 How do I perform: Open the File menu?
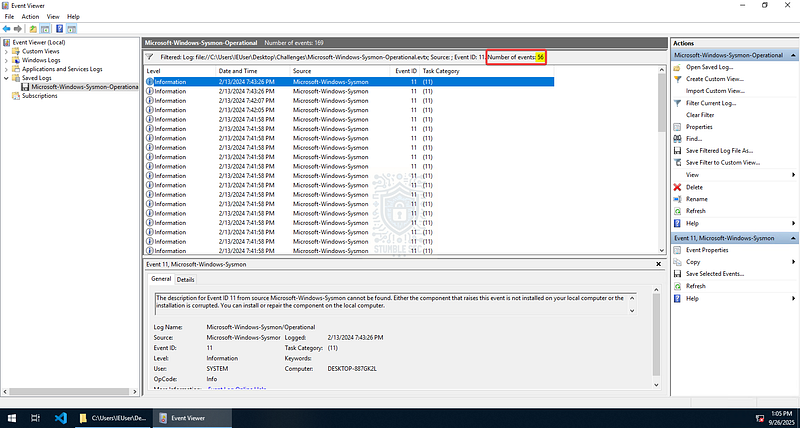tap(9, 17)
